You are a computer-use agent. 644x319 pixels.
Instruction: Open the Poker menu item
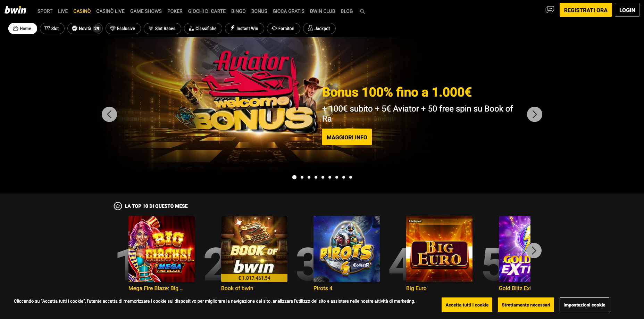coord(175,11)
